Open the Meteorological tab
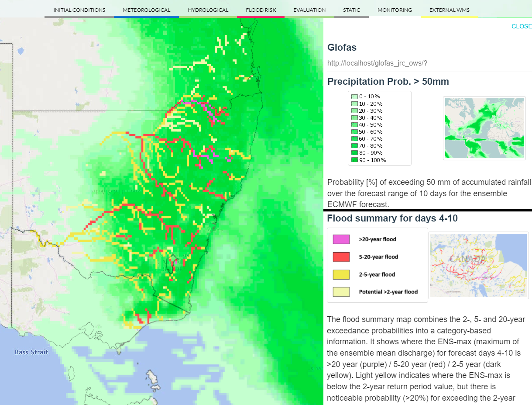 tap(146, 10)
